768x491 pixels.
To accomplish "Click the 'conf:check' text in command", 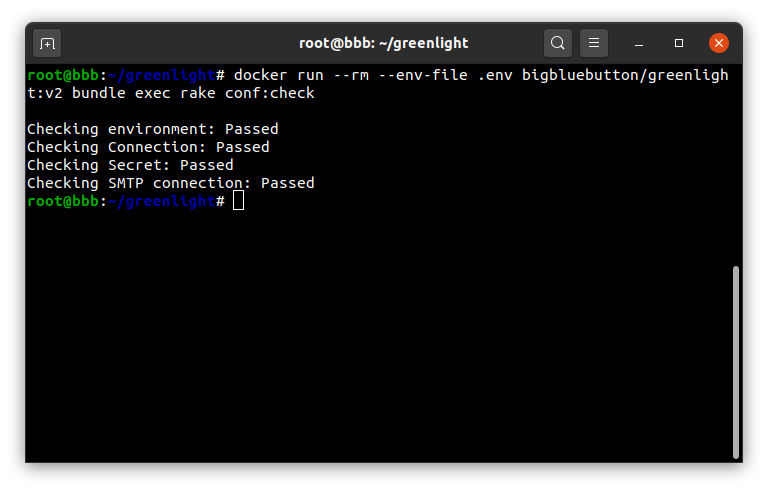I will pyautogui.click(x=269, y=93).
